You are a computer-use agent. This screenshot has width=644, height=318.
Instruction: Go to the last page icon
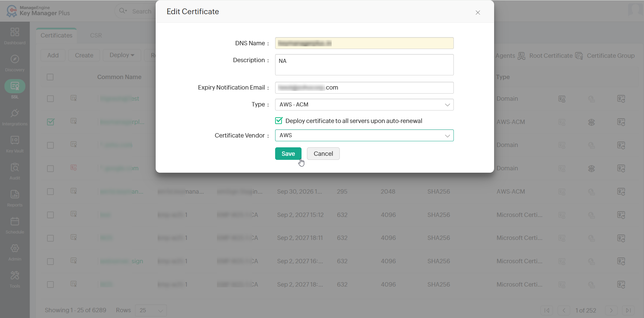[628, 310]
